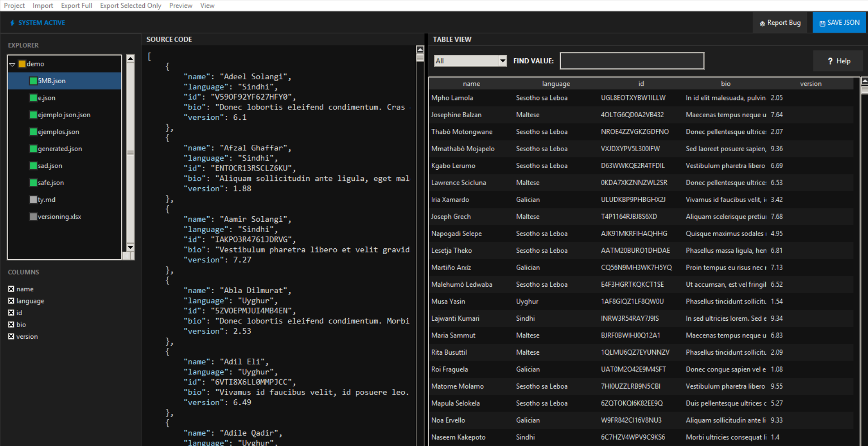Open the Project menu
Image resolution: width=868 pixels, height=446 pixels.
click(14, 5)
